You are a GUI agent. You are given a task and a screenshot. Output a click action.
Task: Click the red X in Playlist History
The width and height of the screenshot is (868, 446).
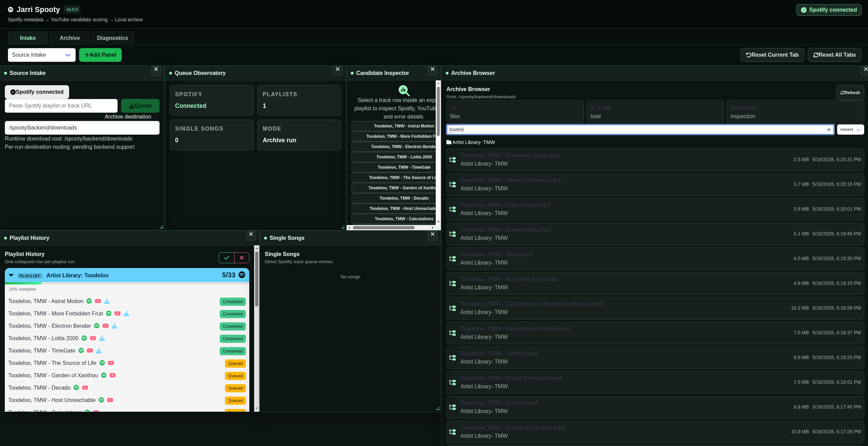pyautogui.click(x=242, y=258)
